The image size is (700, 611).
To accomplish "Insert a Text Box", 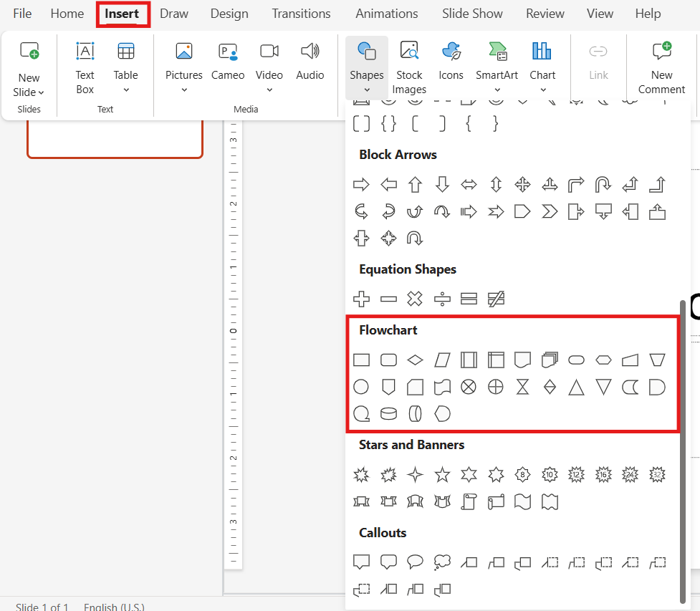I will coord(85,68).
